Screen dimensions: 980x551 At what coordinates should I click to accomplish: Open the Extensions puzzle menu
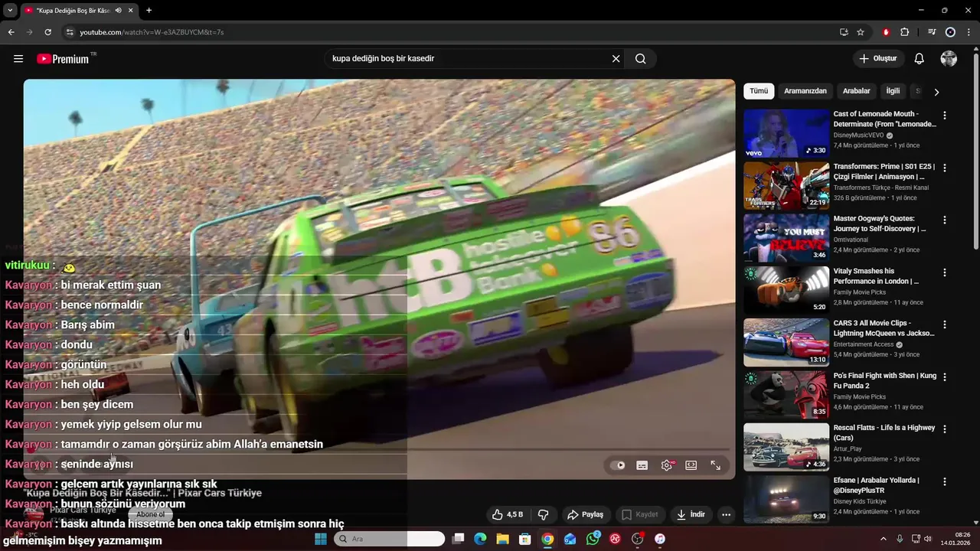pos(905,32)
